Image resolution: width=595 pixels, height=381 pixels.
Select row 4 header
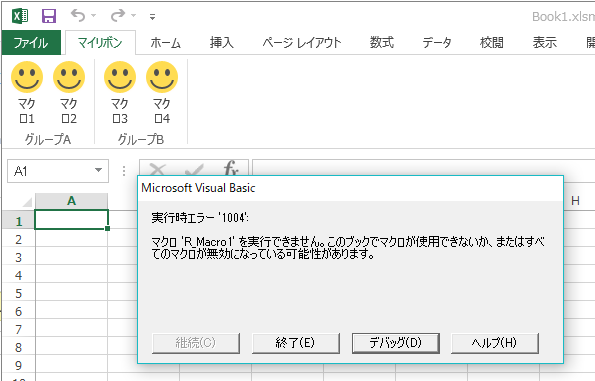(18, 275)
